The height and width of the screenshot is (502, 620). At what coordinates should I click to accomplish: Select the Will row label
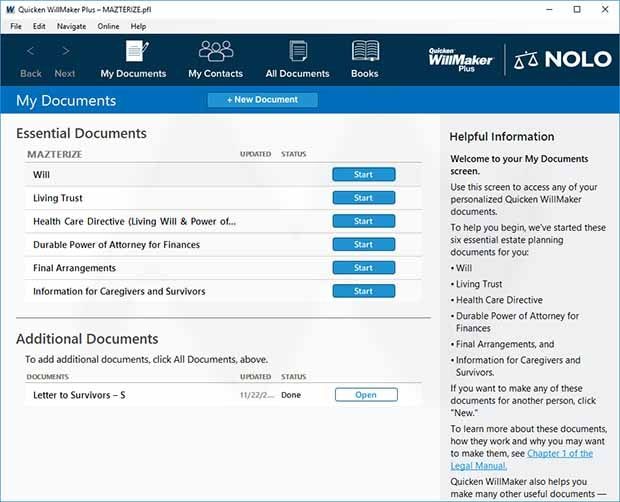42,174
